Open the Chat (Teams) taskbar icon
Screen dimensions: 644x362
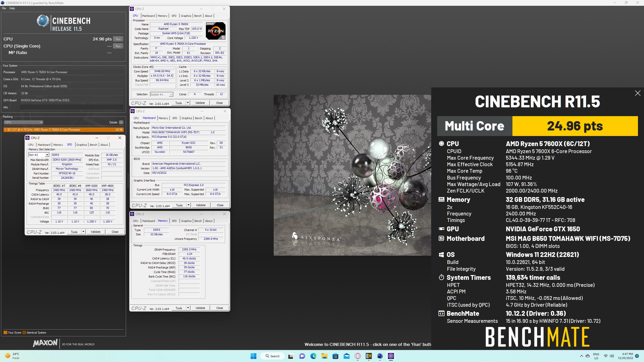click(x=302, y=356)
